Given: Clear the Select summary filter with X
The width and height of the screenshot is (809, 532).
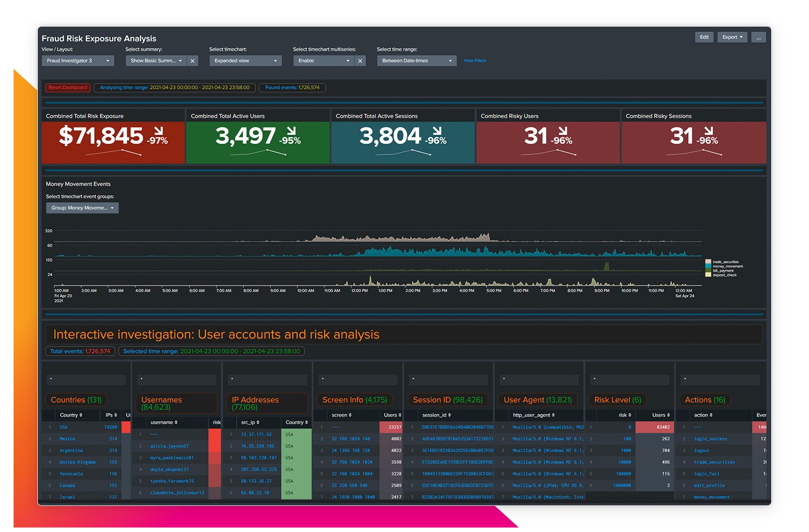Looking at the screenshot, I should tap(193, 61).
